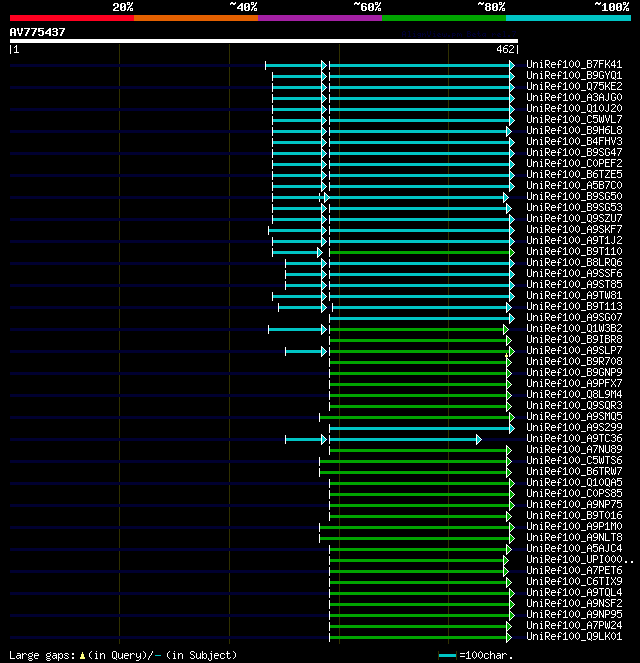
Task: Select the UniRef100_Q1W3B2 label
Action: pos(574,328)
